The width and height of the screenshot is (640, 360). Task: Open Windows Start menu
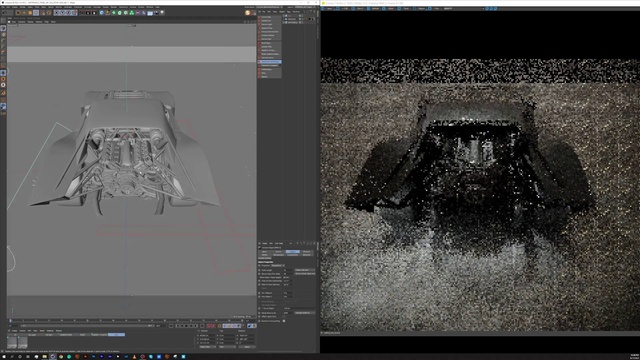coord(3,356)
